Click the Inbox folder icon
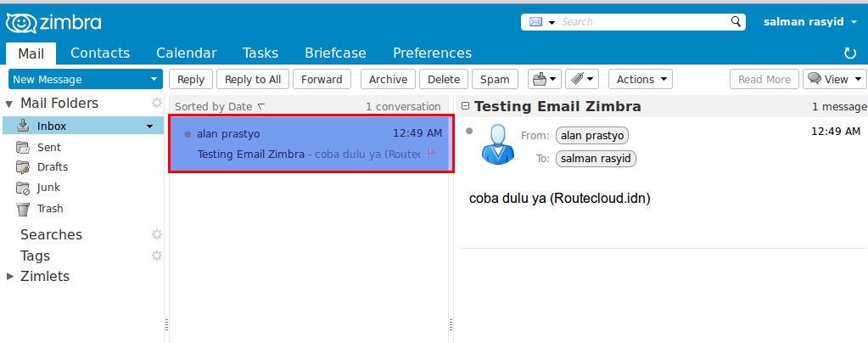The image size is (868, 343). 23,126
